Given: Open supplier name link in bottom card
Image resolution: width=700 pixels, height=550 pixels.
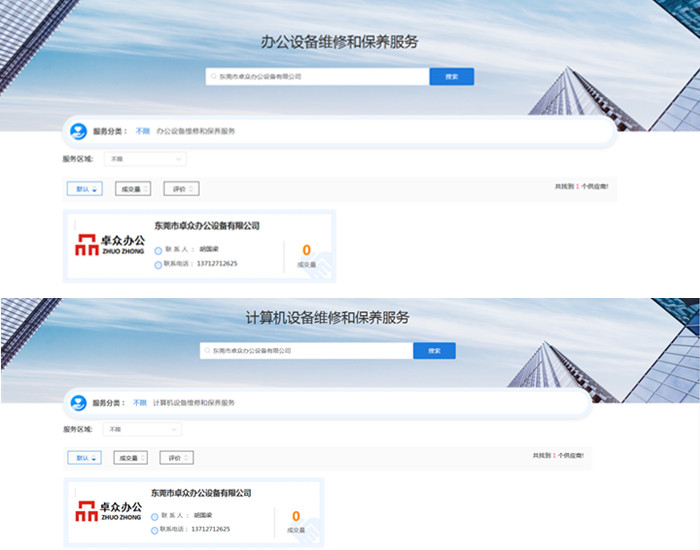Looking at the screenshot, I should coord(201,493).
